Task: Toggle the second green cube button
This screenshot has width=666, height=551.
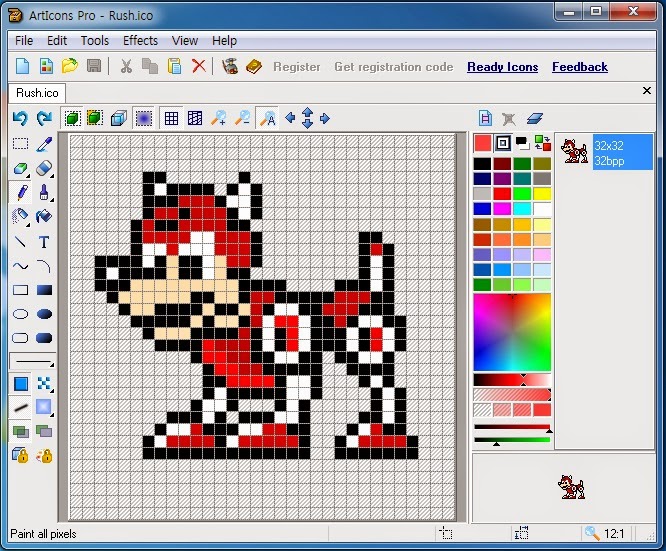Action: [x=95, y=119]
